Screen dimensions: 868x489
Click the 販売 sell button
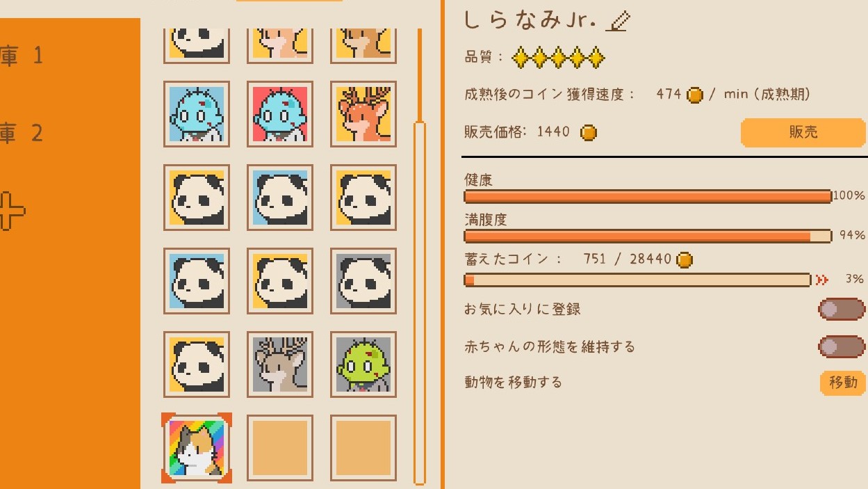[x=803, y=132]
